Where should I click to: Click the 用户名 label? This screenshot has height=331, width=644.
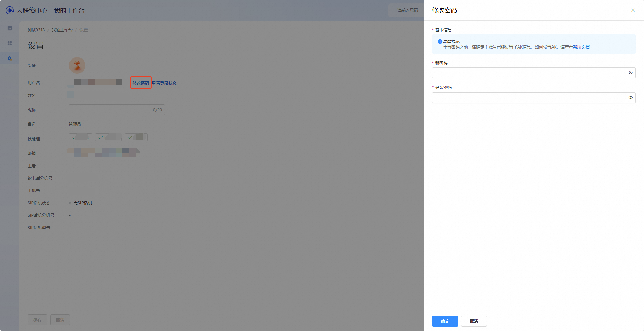click(34, 83)
